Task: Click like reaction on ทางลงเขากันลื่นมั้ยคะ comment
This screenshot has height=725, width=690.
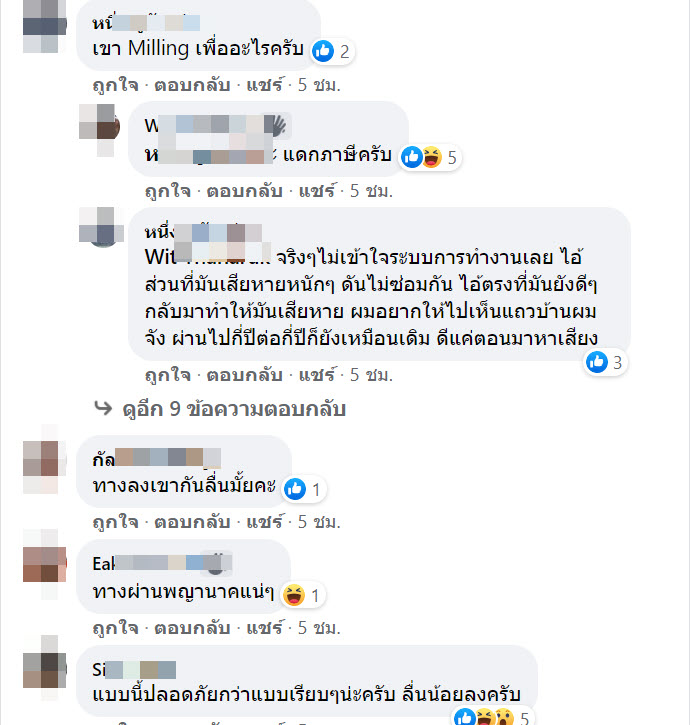Action: (x=295, y=489)
